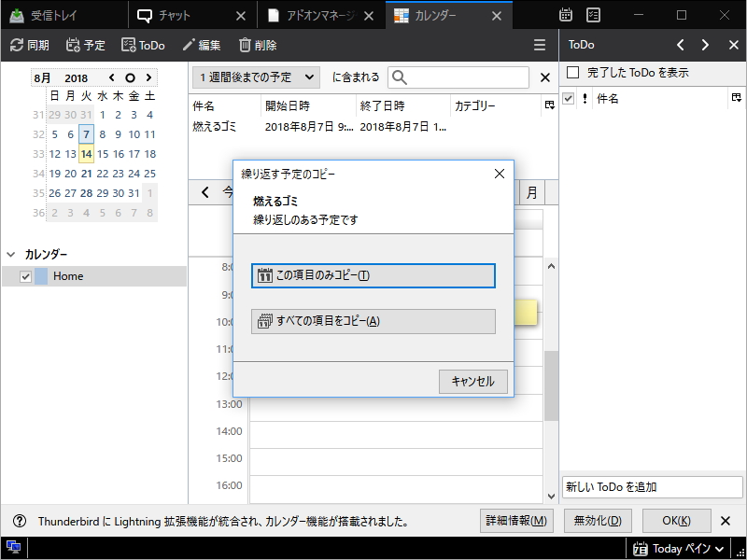Select day 7 in mini calendar
Screen dimensions: 747x560
(x=86, y=134)
